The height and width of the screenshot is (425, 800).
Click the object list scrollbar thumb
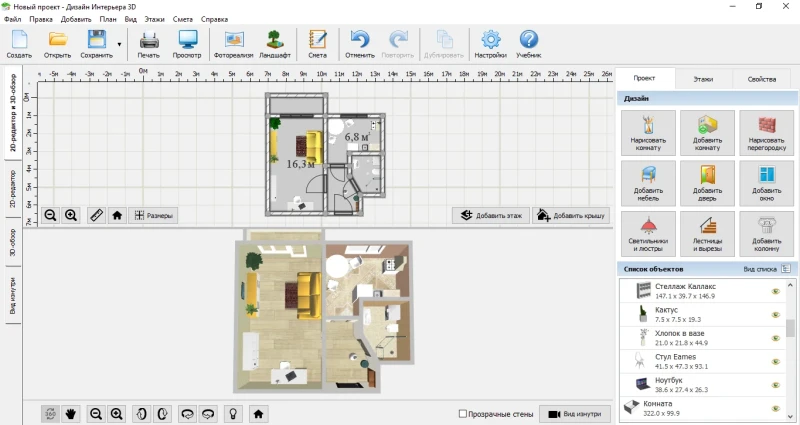click(790, 329)
